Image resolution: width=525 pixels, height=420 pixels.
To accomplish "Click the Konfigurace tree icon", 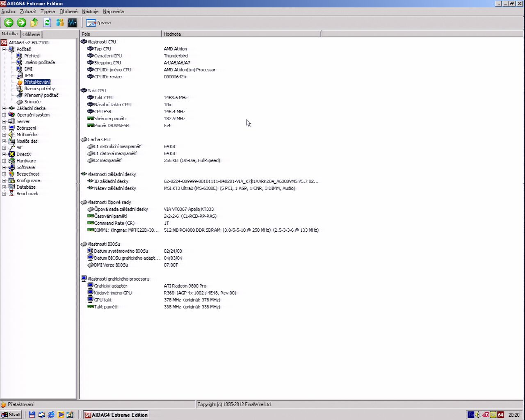I will coord(11,180).
